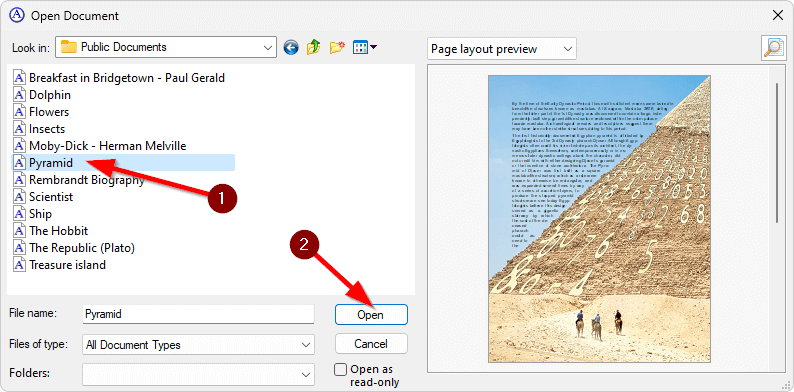Viewport: 794px width, 392px height.
Task: Enable Open as read-only checkbox
Action: tap(341, 369)
